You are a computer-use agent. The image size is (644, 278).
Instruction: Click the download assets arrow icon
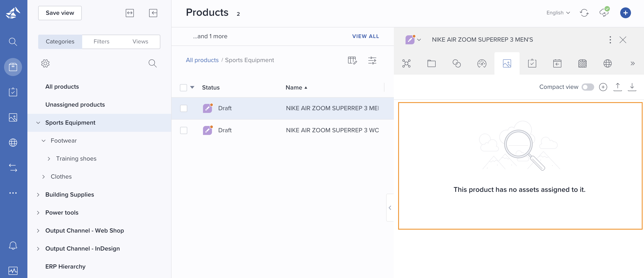(632, 87)
